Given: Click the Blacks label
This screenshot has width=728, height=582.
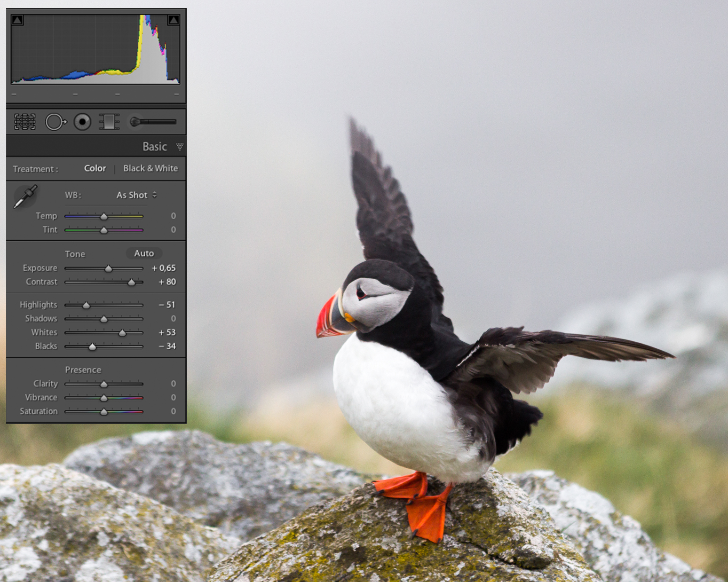Looking at the screenshot, I should point(46,346).
